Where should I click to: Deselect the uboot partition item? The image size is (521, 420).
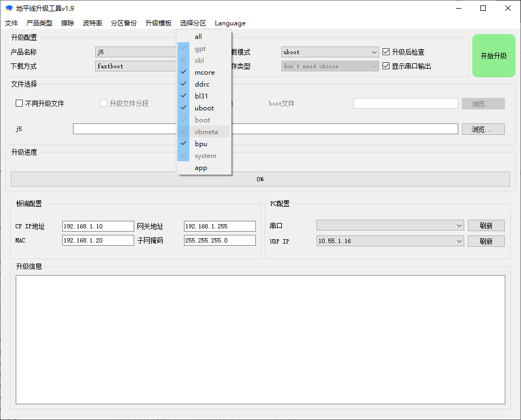pyautogui.click(x=204, y=108)
